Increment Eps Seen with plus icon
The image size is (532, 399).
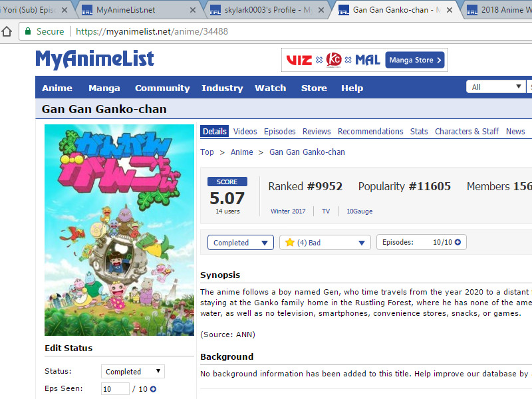click(153, 389)
